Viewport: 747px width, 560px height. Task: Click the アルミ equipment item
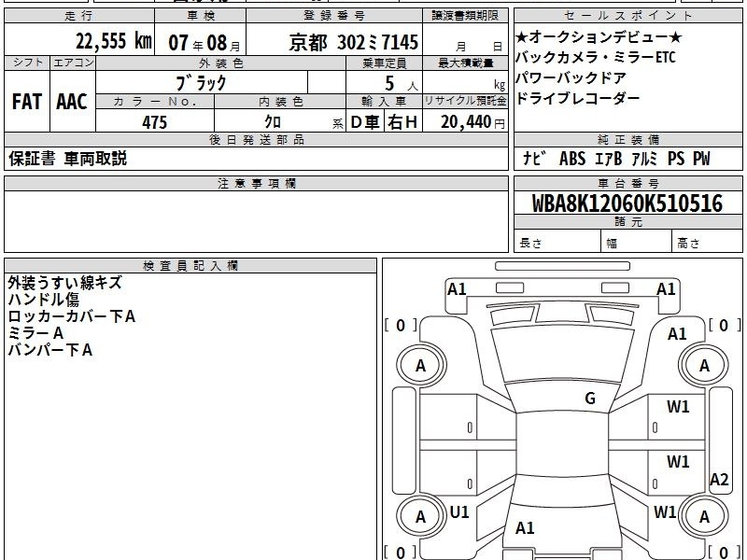point(644,159)
